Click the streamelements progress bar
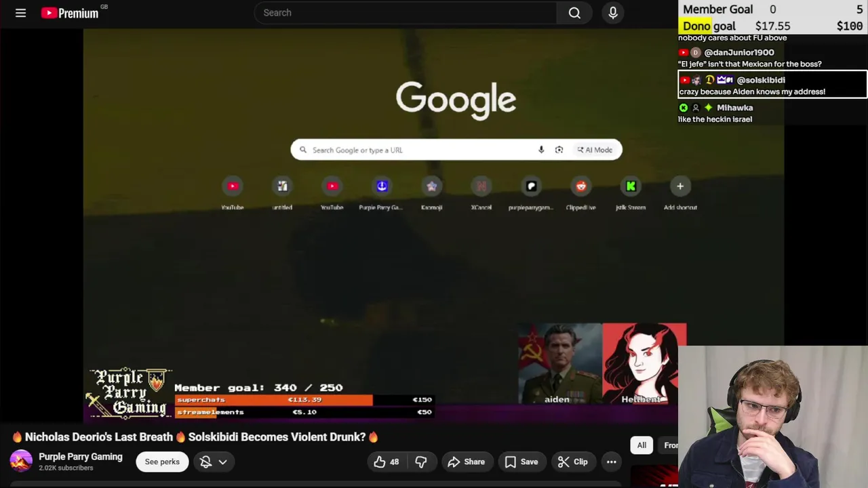 304,412
